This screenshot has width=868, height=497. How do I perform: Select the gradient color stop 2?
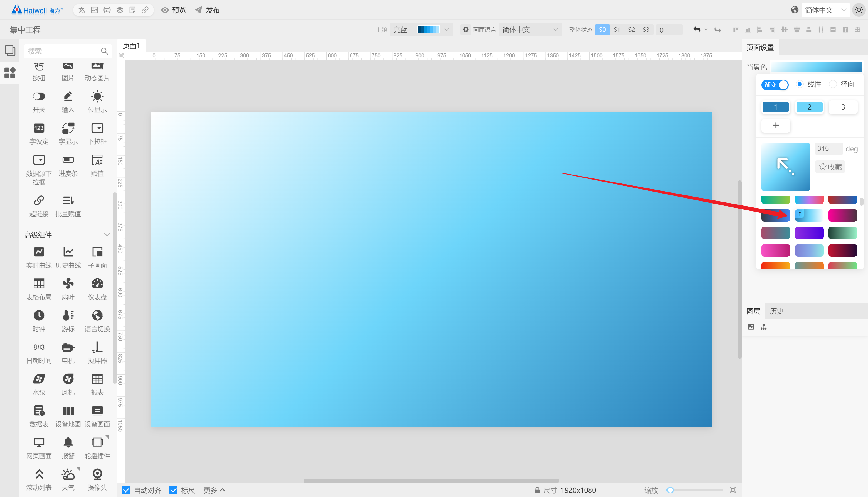tap(810, 107)
